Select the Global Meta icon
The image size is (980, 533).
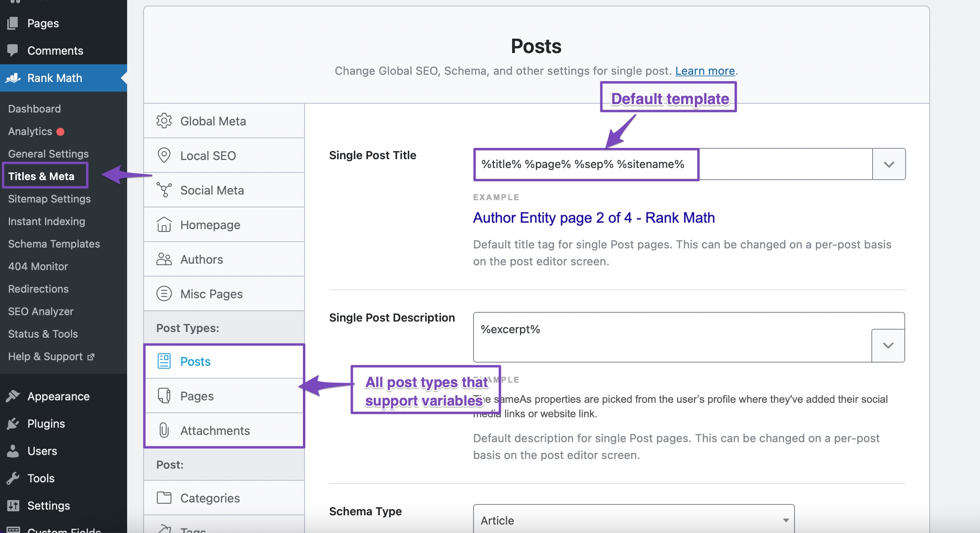pos(163,121)
